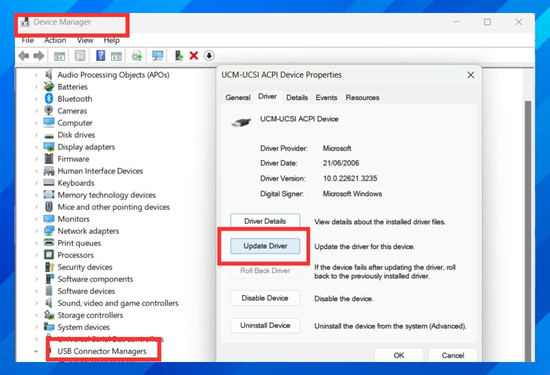
Task: Click the Back arrow toolbar icon
Action: pyautogui.click(x=24, y=55)
